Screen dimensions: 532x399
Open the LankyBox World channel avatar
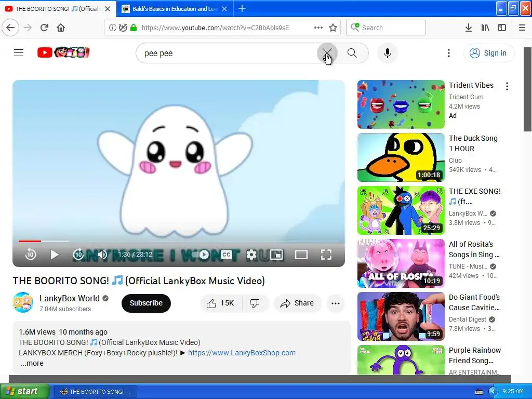pyautogui.click(x=23, y=302)
